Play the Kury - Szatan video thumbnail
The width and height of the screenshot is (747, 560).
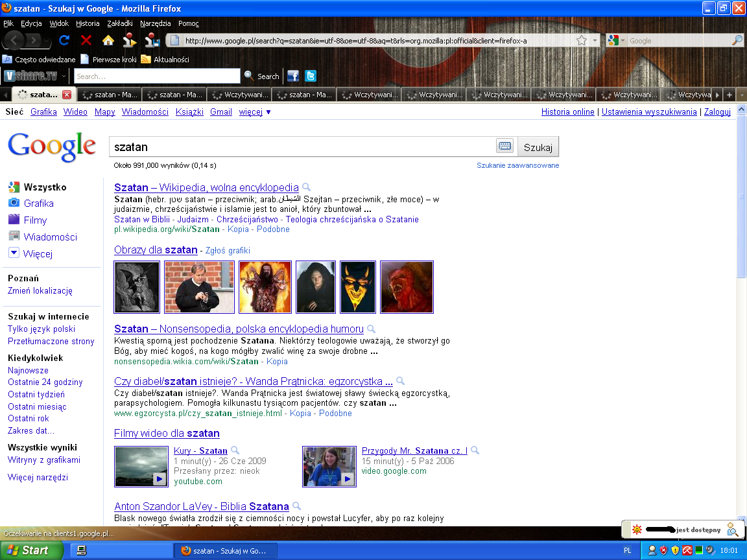141,466
